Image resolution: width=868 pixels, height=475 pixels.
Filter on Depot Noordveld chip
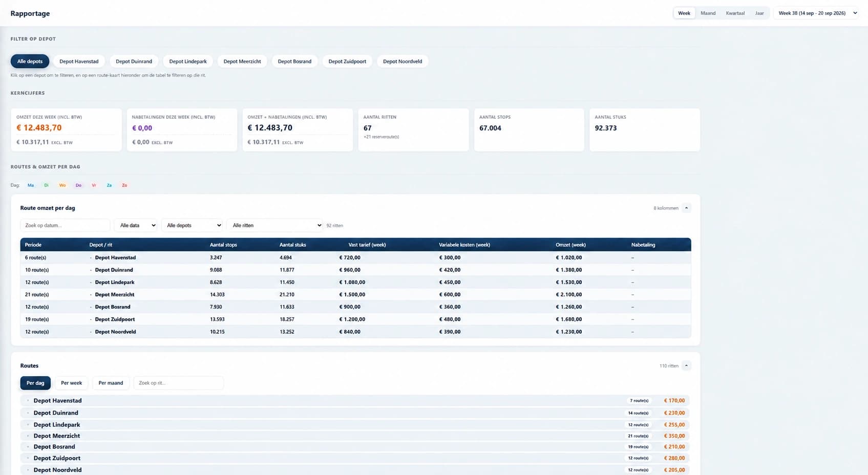(x=403, y=61)
